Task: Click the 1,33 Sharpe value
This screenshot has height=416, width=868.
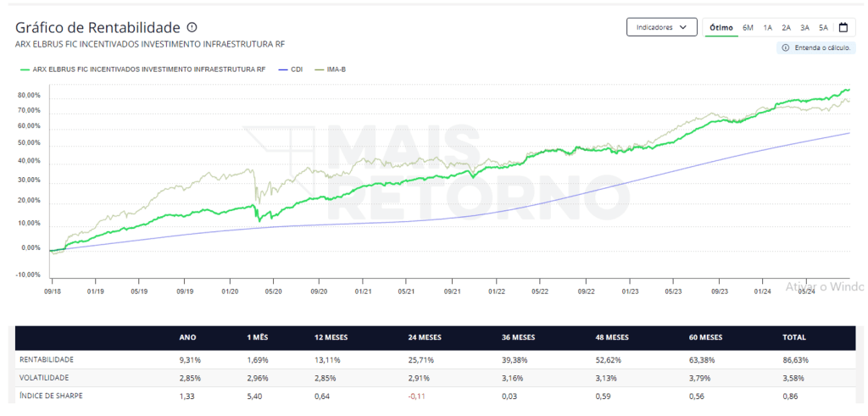Action: click(x=186, y=396)
